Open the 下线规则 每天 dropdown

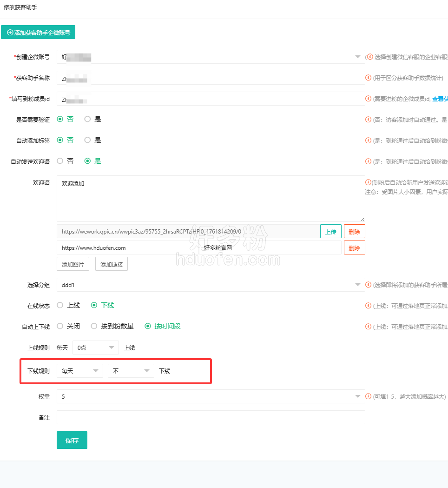tap(79, 371)
